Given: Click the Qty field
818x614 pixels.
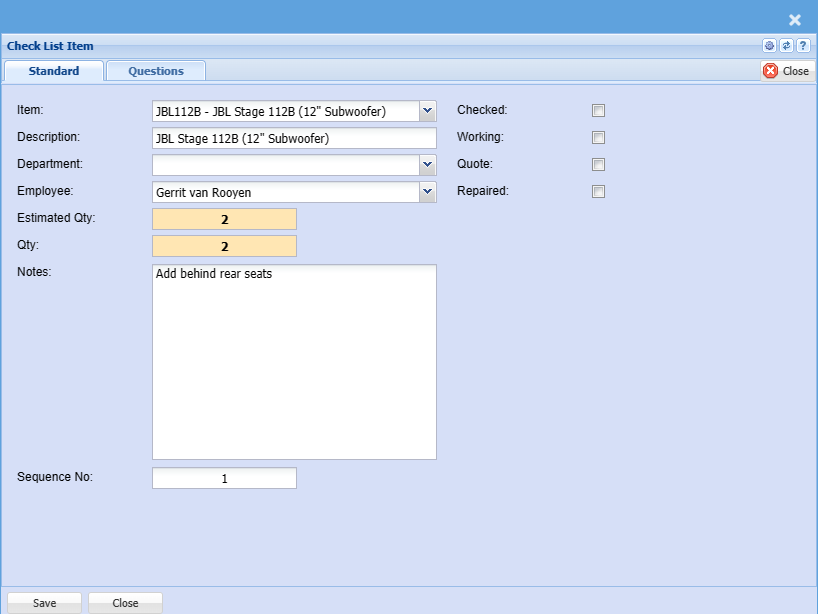Looking at the screenshot, I should point(224,246).
